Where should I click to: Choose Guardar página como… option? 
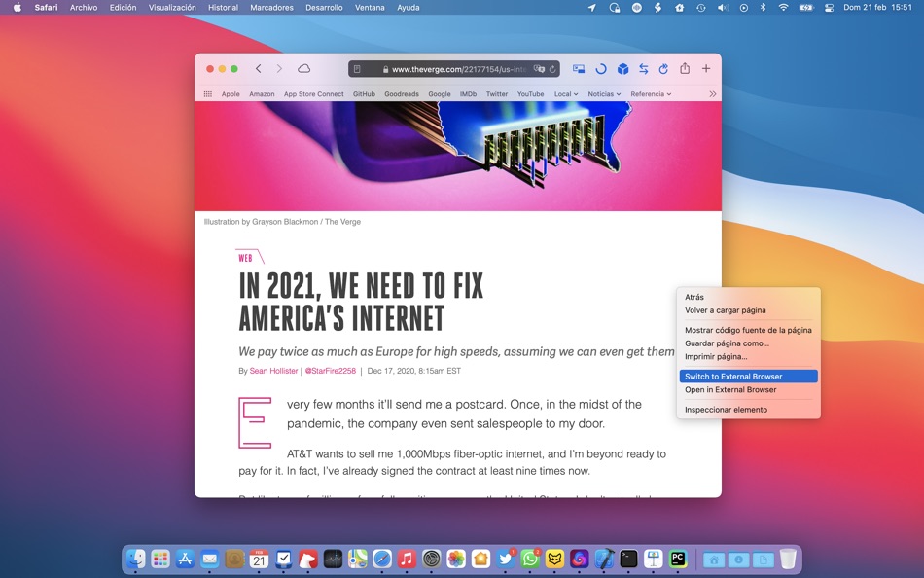point(748,343)
